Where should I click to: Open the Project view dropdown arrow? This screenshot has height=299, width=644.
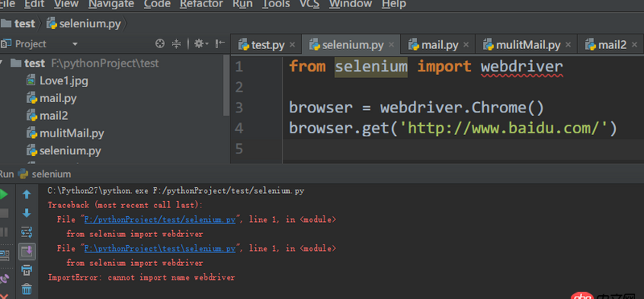pyautogui.click(x=75, y=44)
